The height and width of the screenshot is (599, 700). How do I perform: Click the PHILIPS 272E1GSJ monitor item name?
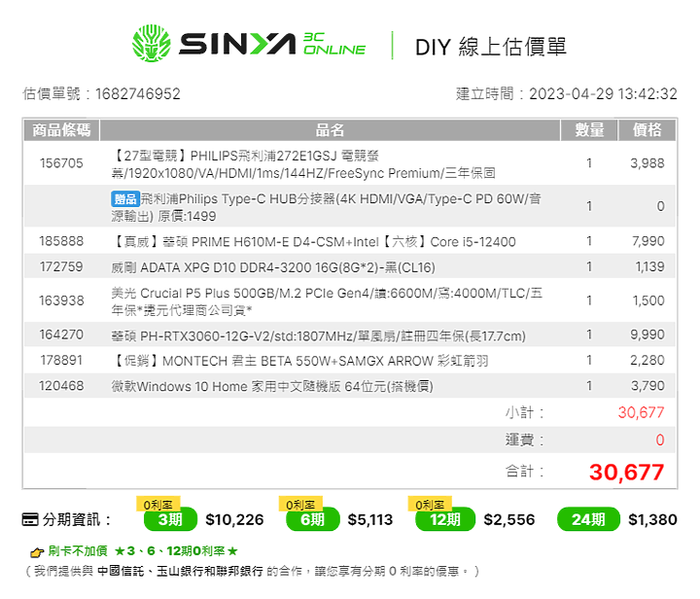(x=303, y=164)
